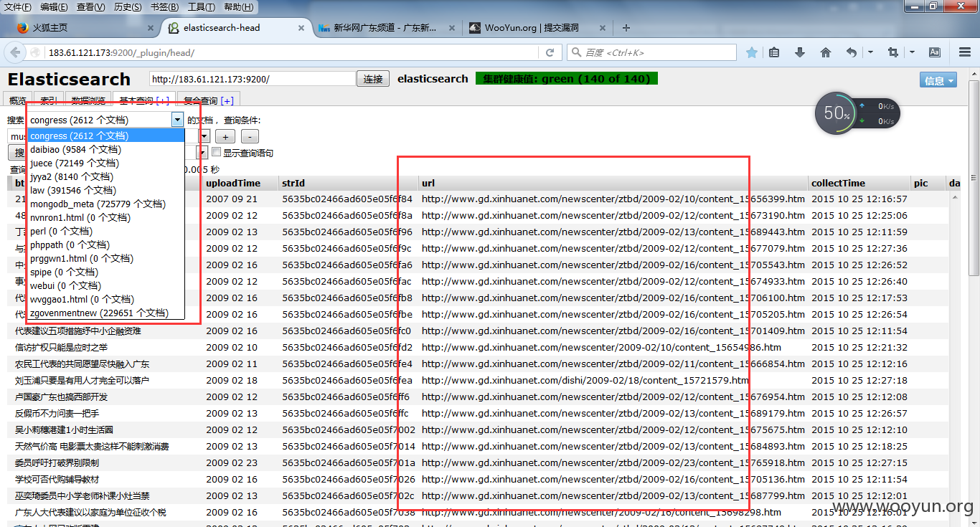The height and width of the screenshot is (527, 980).
Task: Click the browser back arrow button
Action: (x=16, y=52)
